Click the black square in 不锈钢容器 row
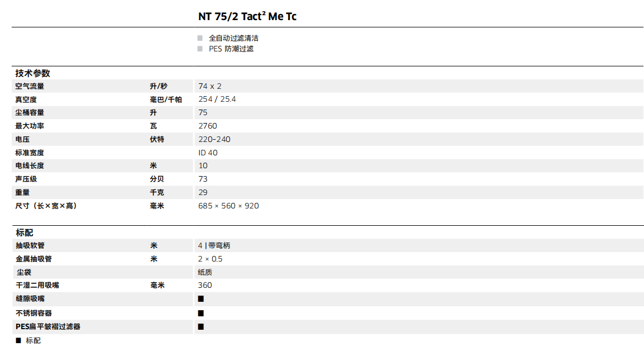Viewport: 644px width, 356px height. [x=201, y=313]
